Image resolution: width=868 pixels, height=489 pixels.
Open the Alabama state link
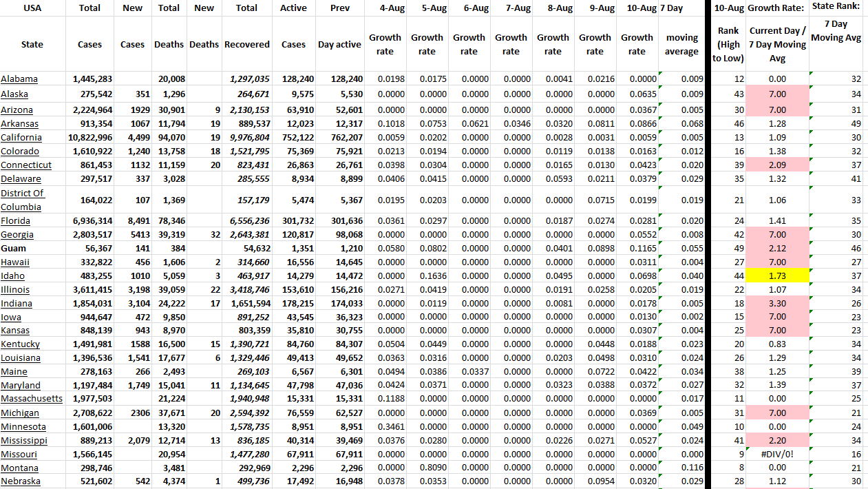pos(19,79)
